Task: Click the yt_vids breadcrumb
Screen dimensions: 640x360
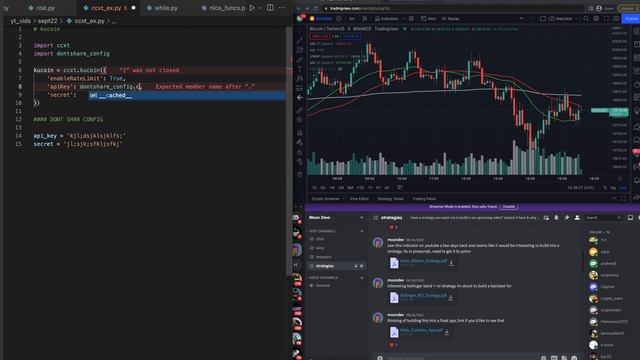Action: click(x=20, y=21)
